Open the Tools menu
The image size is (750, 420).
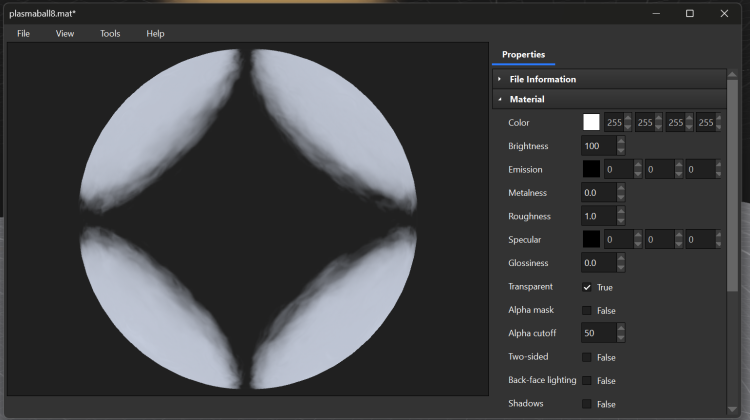point(110,33)
